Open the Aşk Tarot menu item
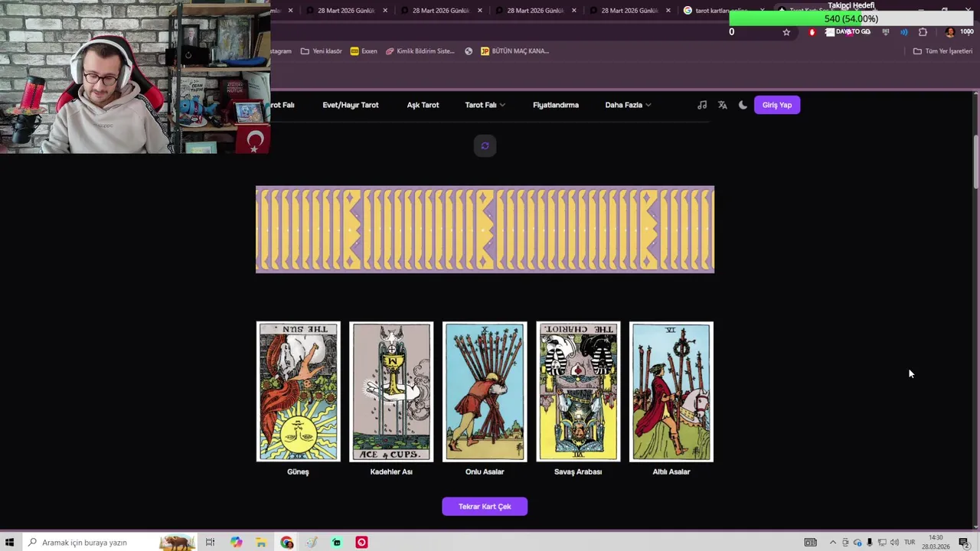980x551 pixels. [x=423, y=105]
